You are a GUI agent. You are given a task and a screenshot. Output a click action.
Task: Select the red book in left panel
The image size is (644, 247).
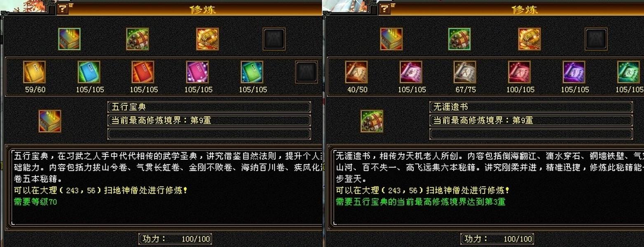143,72
